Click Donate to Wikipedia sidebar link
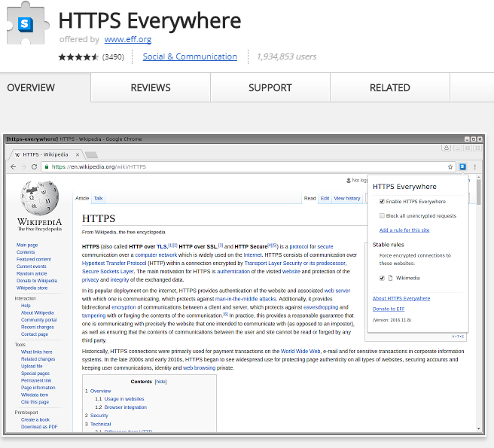494x448 pixels. click(37, 281)
